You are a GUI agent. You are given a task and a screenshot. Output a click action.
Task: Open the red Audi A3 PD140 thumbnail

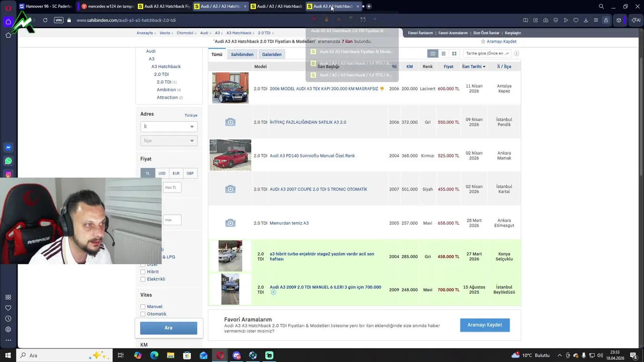point(230,155)
